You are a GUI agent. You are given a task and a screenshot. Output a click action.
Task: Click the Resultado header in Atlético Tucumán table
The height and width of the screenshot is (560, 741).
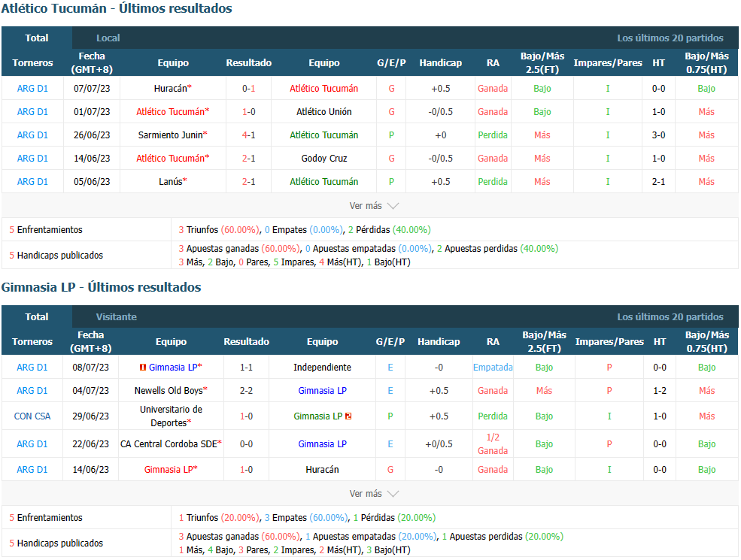[x=248, y=63]
